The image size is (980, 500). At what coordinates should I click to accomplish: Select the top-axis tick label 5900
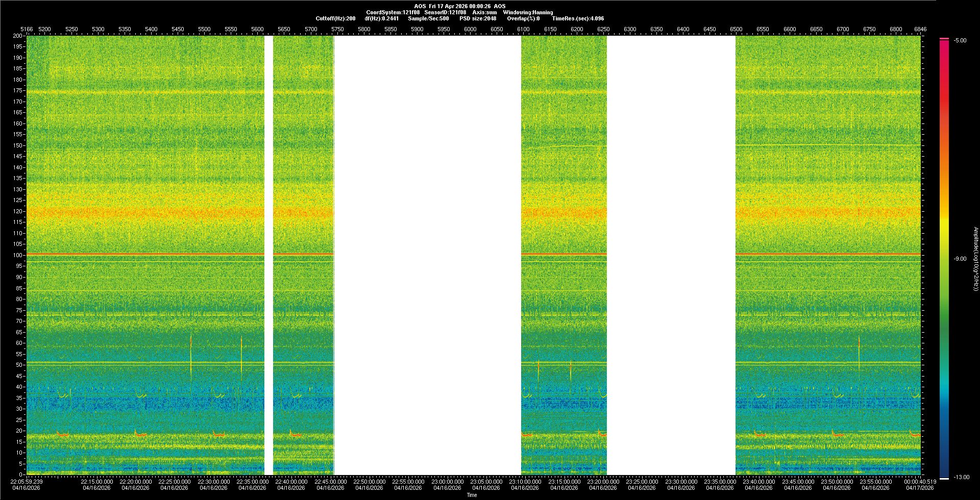(x=417, y=29)
